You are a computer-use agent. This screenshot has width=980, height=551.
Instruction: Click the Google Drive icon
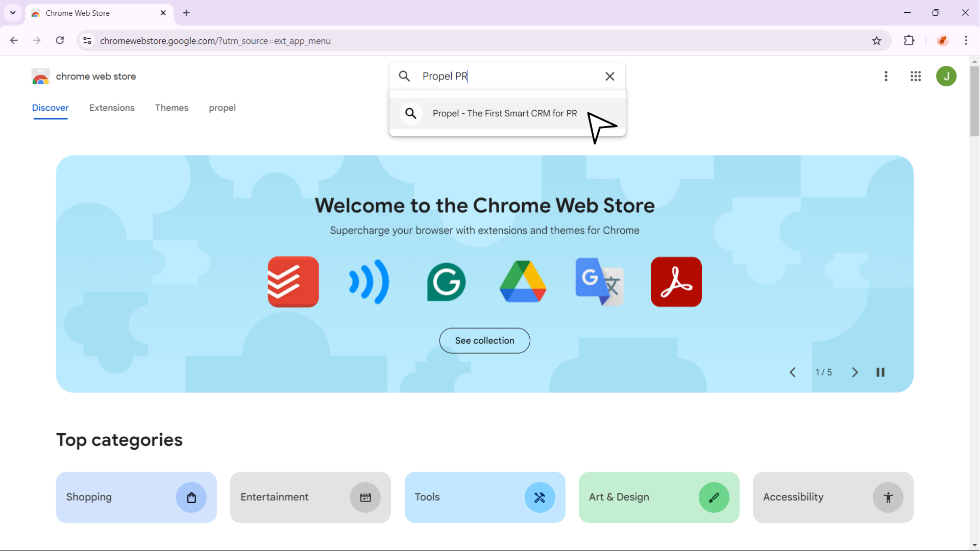pyautogui.click(x=523, y=282)
